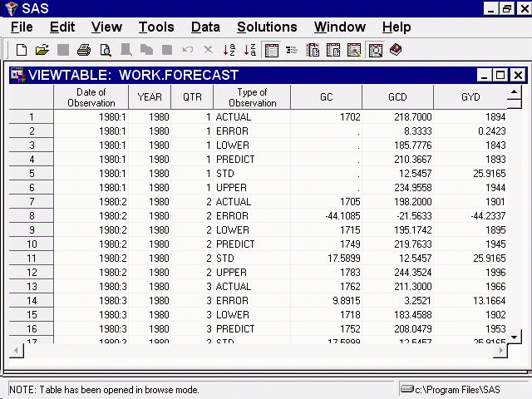Toggle Table View icon in toolbar

click(271, 51)
